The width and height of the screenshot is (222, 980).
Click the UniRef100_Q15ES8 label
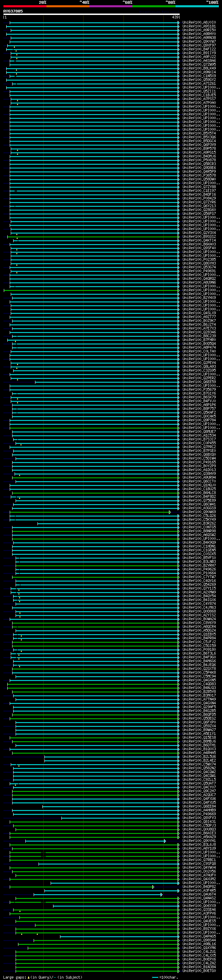pos(199,737)
